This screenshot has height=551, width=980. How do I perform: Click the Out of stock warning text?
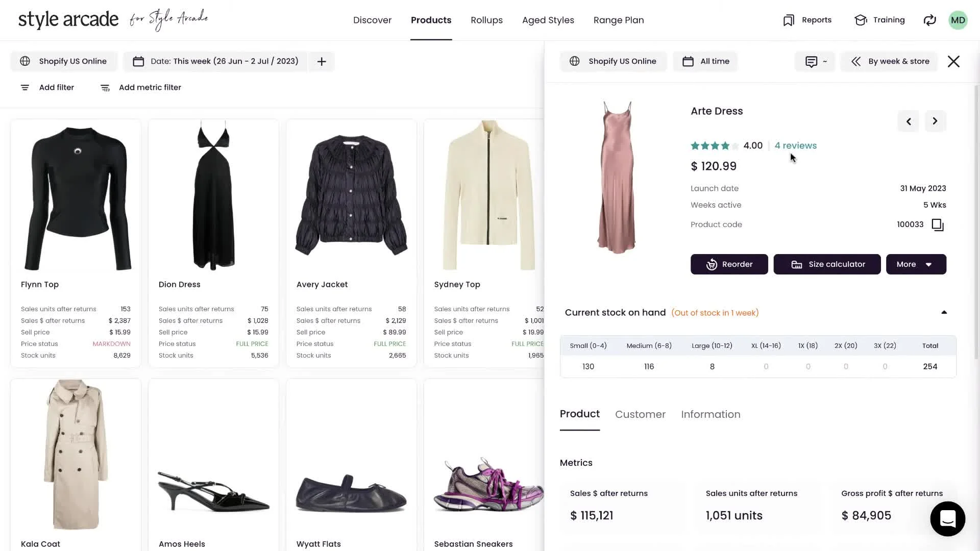tap(715, 313)
